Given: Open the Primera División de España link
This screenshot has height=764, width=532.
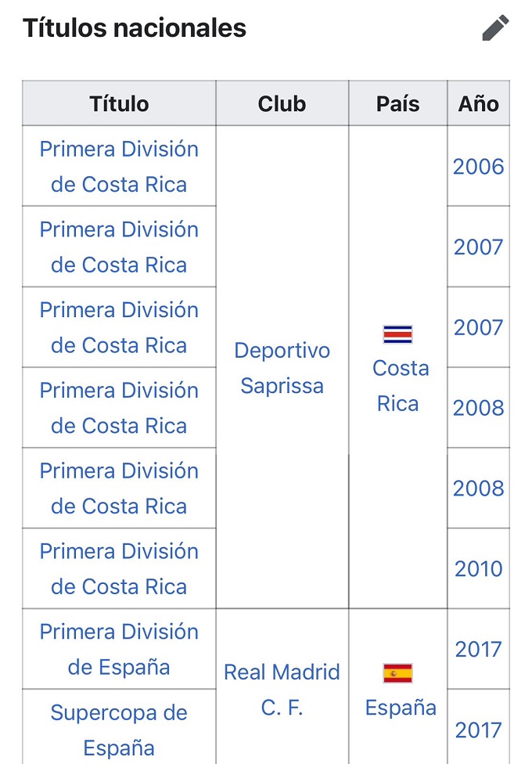Looking at the screenshot, I should point(119,649).
